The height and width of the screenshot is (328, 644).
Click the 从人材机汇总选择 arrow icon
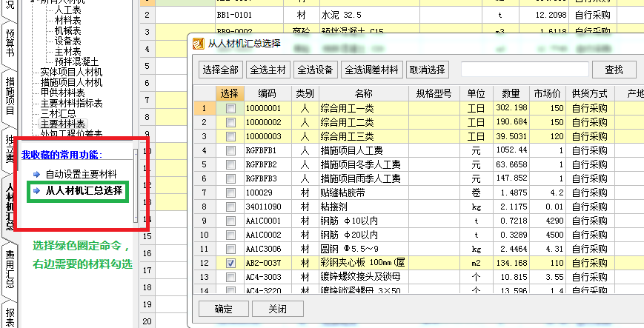pos(37,190)
